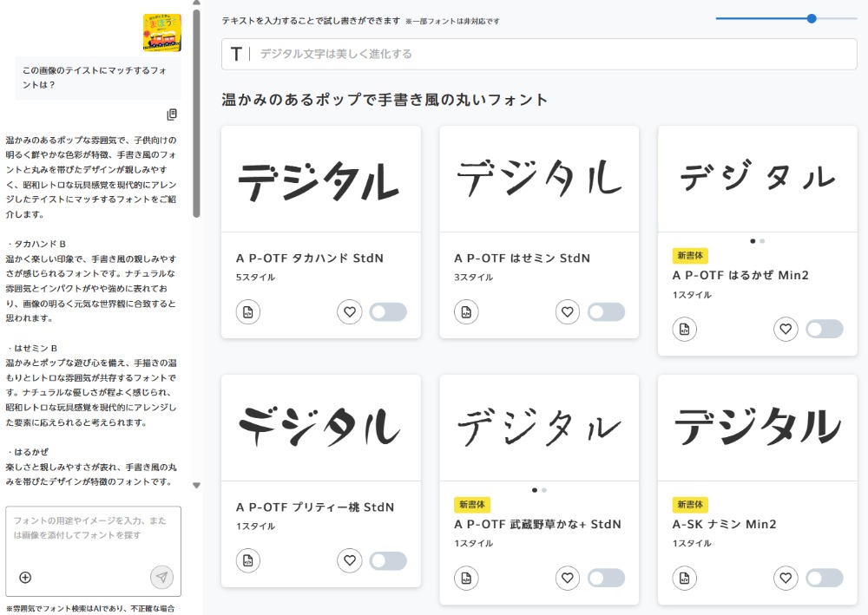Click the chat panel down scroll arrow
This screenshot has width=868, height=615.
pyautogui.click(x=196, y=486)
